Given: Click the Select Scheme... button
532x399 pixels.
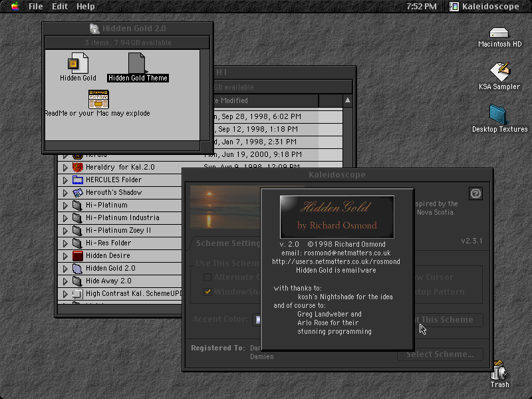Looking at the screenshot, I should [440, 354].
